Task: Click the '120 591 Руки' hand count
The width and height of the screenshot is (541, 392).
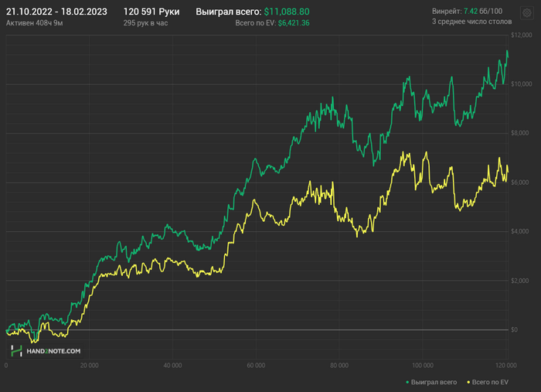Action: 151,12
